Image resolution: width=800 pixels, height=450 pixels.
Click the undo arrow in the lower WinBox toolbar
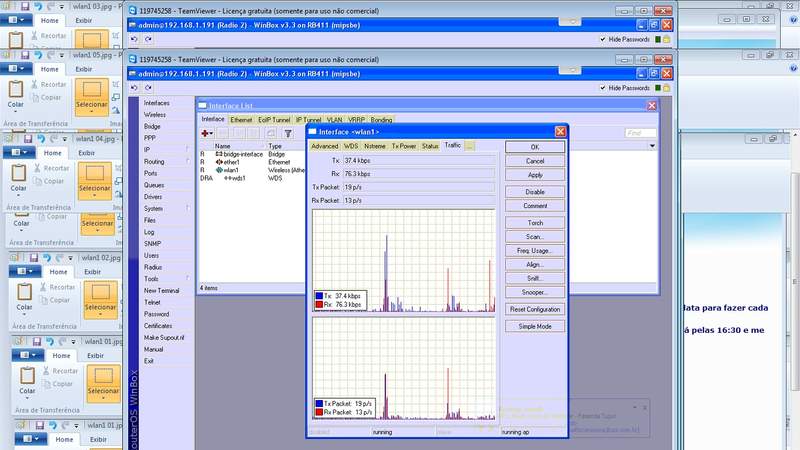coord(135,89)
